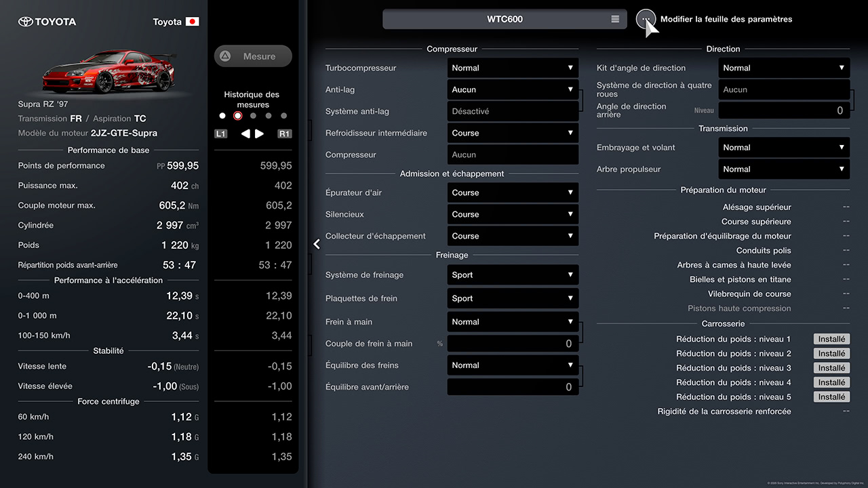868x488 pixels.
Task: Open the Turbocompresseur dropdown
Action: click(513, 68)
